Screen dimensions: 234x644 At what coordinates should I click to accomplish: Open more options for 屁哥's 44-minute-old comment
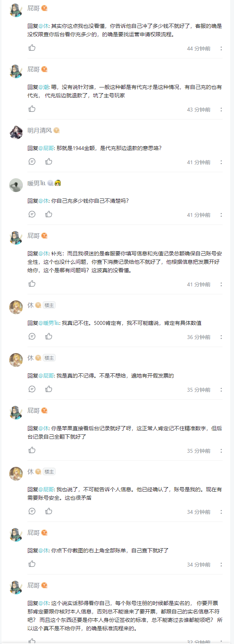pyautogui.click(x=221, y=48)
